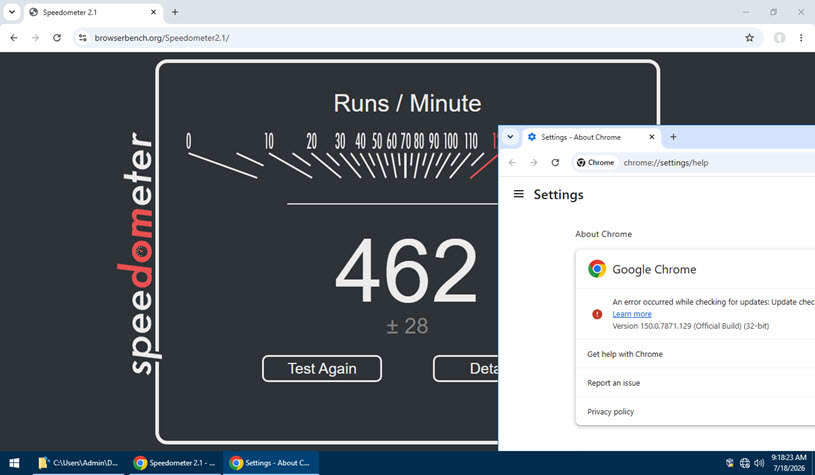Open site info icon beside browserbench URL
The width and height of the screenshot is (815, 475).
(83, 38)
